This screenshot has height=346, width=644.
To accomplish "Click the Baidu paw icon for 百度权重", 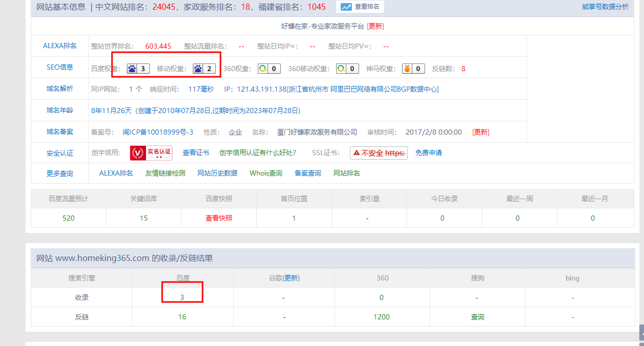I will pyautogui.click(x=132, y=69).
